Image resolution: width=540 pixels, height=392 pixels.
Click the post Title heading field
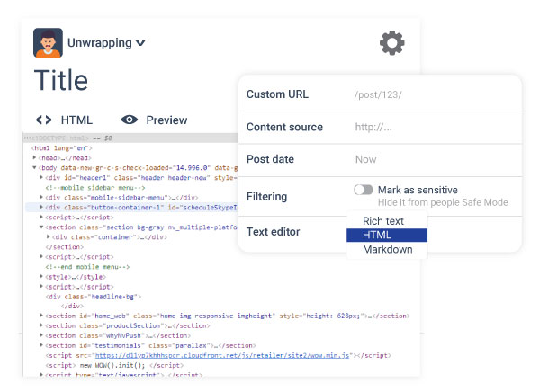61,80
